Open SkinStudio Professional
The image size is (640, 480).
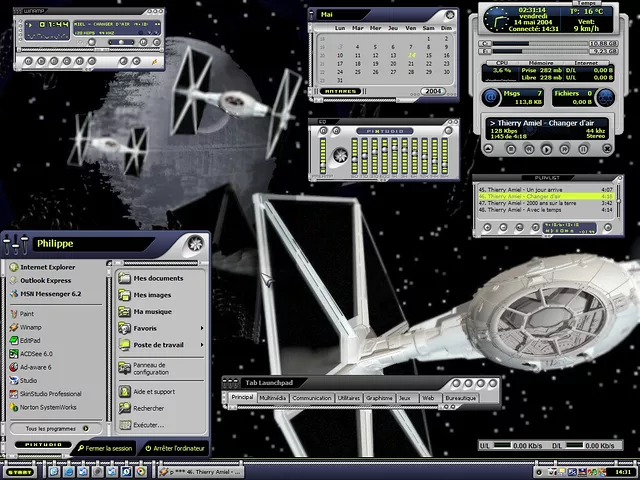point(50,394)
